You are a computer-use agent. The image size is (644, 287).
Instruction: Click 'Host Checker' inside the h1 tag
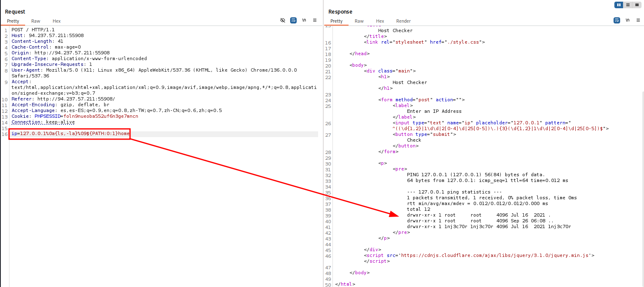[x=410, y=82]
